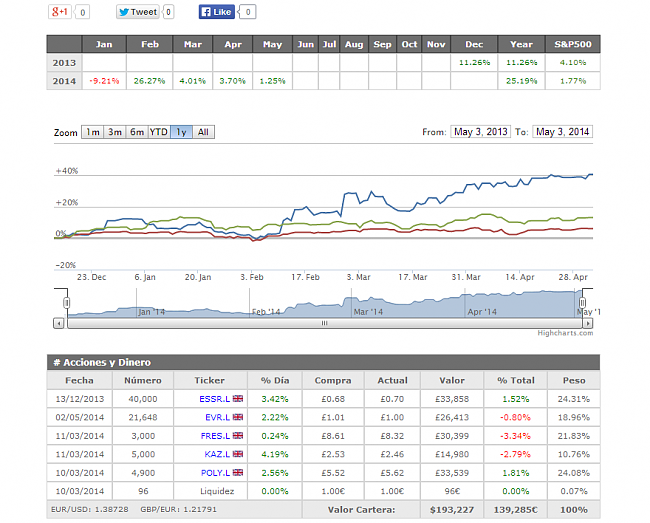The width and height of the screenshot is (650, 523).
Task: Click the 2014 March 4.01% cell
Action: tap(192, 81)
